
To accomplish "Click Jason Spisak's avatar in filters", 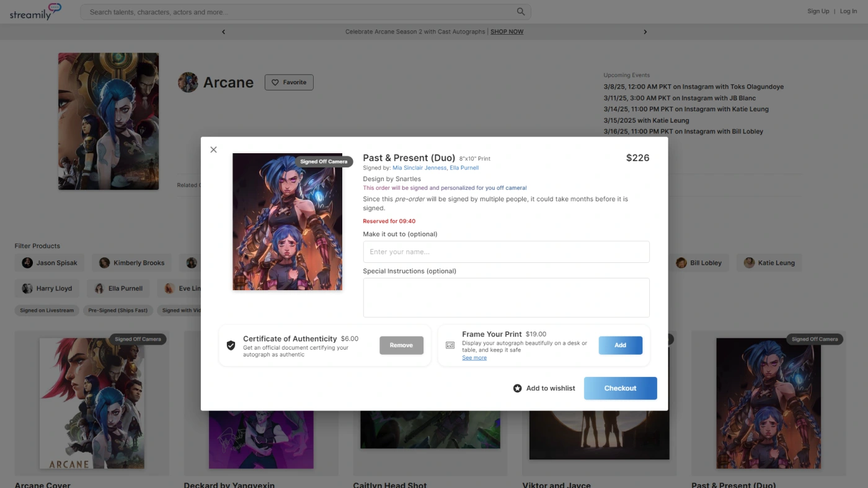I will coord(27,263).
